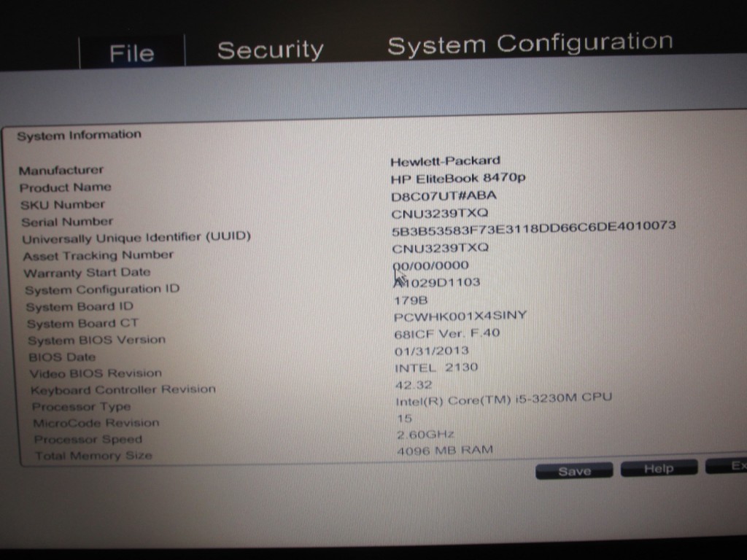
Task: Select HP EliteBook 8470p value
Action: coord(458,178)
